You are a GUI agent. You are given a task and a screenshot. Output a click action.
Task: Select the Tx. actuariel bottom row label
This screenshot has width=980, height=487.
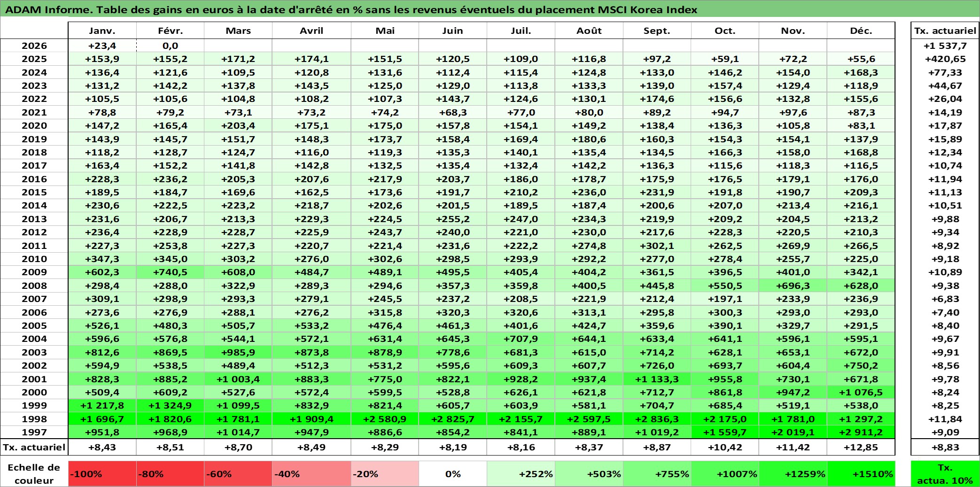coord(34,447)
